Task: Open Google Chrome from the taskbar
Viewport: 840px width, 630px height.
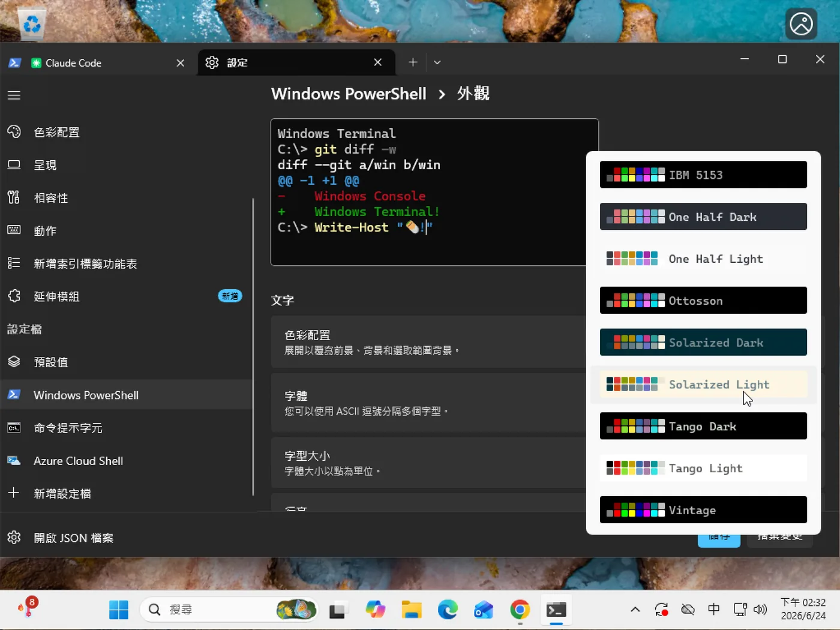Action: tap(520, 610)
